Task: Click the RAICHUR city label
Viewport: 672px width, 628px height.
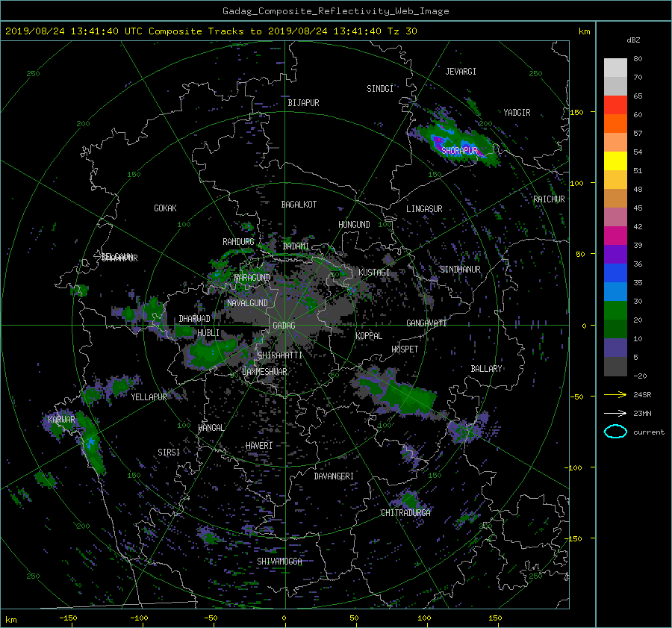Action: (549, 199)
